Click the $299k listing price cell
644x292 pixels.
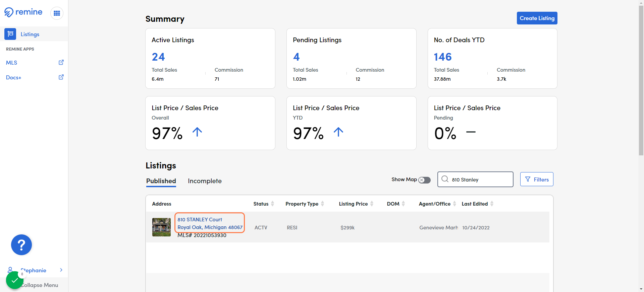coord(347,228)
